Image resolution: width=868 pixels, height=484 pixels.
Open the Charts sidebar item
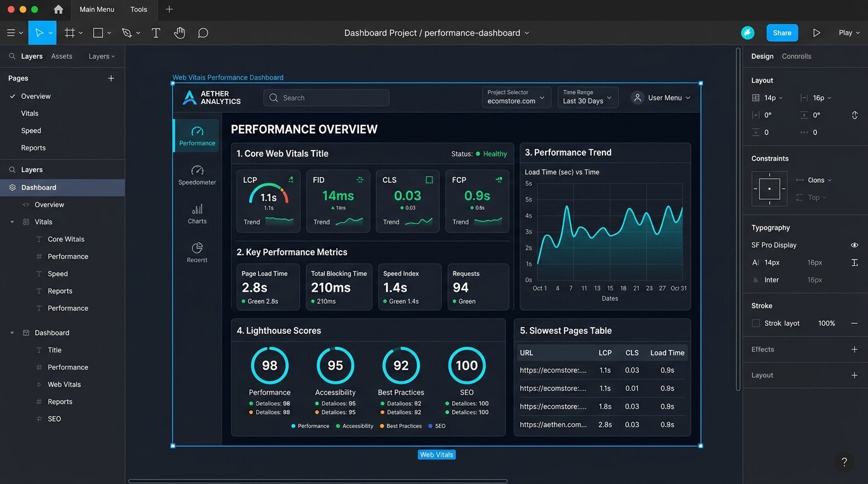click(197, 214)
